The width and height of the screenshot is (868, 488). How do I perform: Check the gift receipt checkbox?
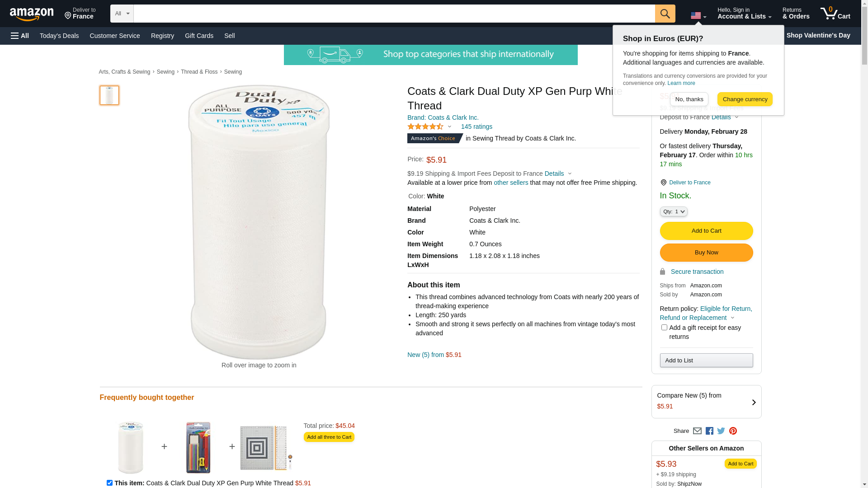click(664, 328)
